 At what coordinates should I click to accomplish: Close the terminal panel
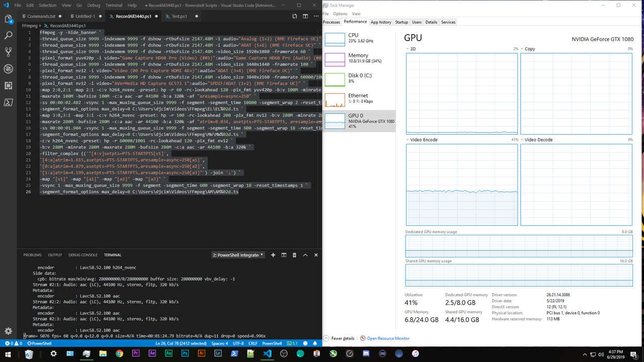click(x=316, y=255)
